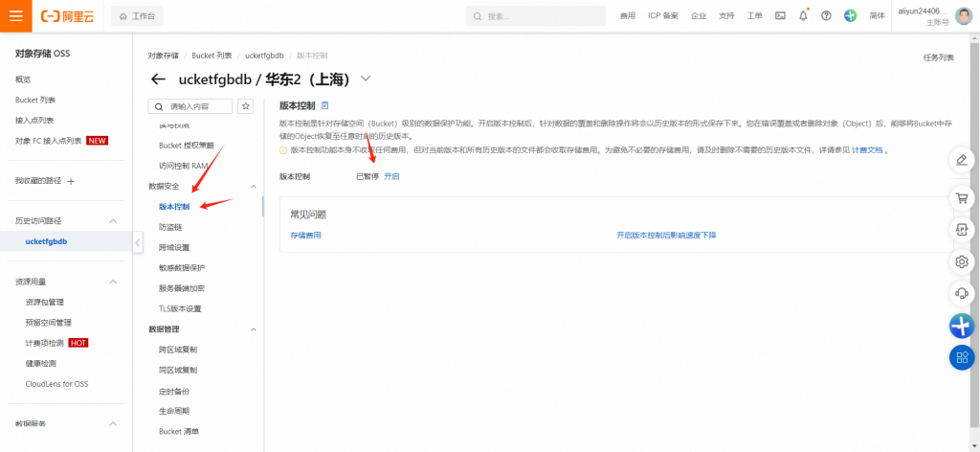Image resolution: width=980 pixels, height=452 pixels.
Task: Select ucketfgbdb in history paths
Action: pyautogui.click(x=46, y=241)
